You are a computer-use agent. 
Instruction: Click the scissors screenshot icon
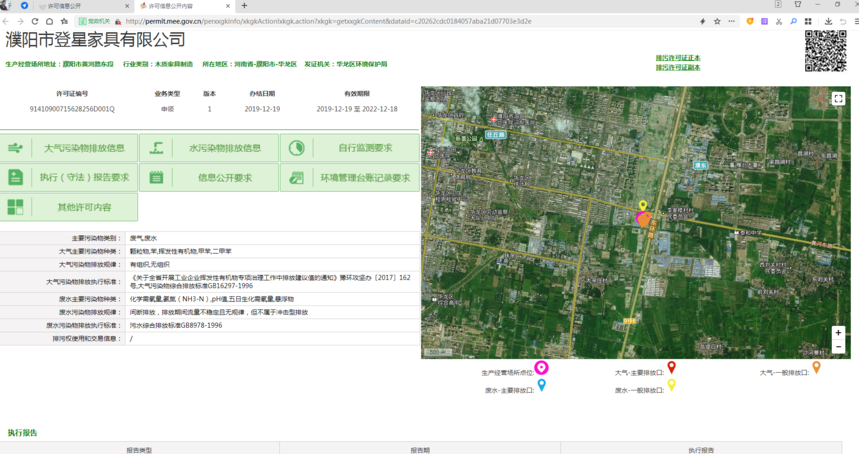[778, 21]
